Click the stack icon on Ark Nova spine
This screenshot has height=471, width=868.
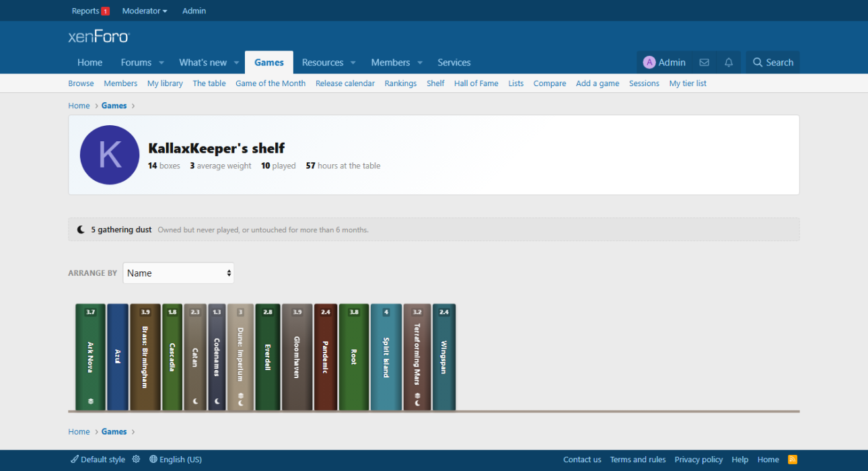91,401
